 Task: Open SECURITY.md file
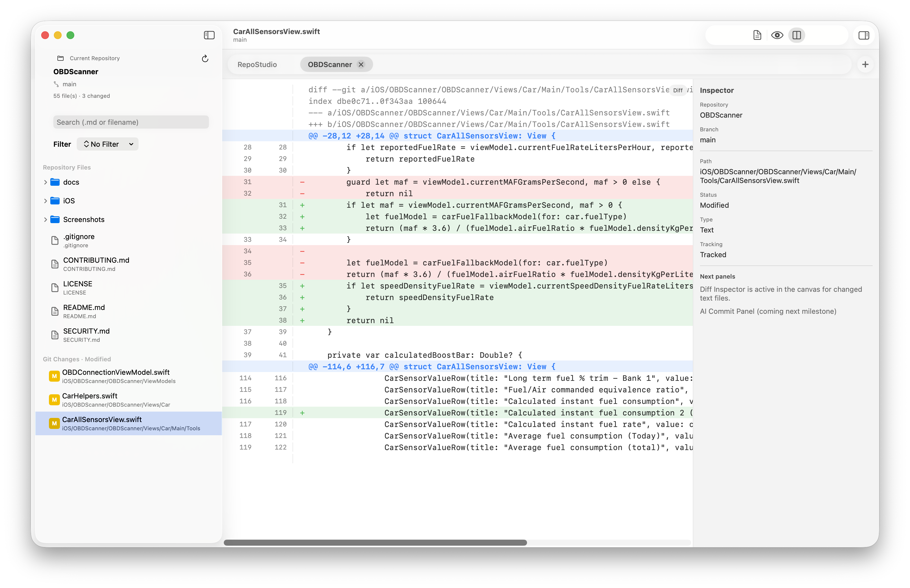(x=128, y=335)
